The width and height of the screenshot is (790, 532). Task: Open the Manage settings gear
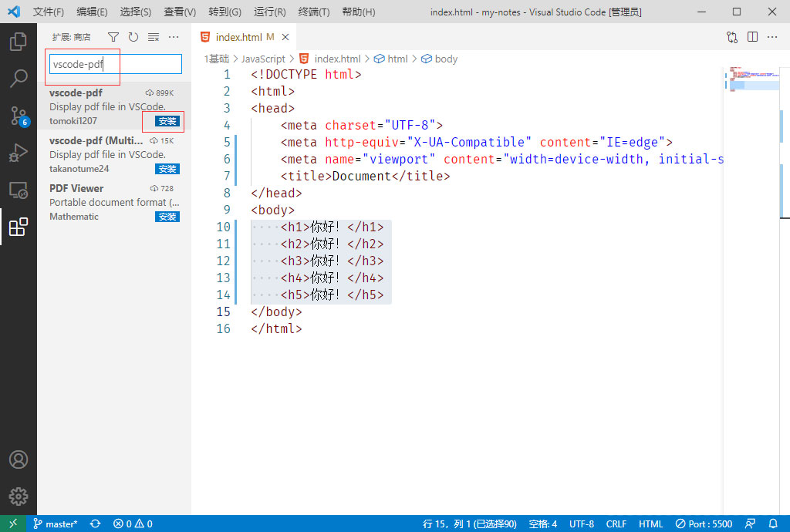click(19, 497)
